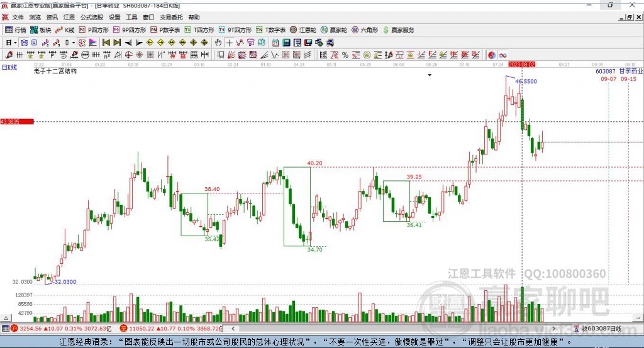Open the 工具 menu
644x348 pixels.
pyautogui.click(x=131, y=17)
